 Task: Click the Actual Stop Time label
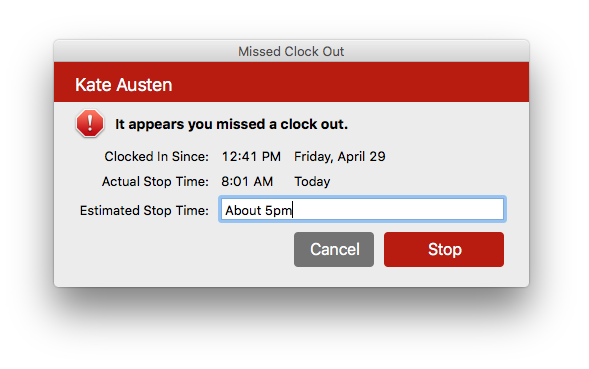pos(155,181)
